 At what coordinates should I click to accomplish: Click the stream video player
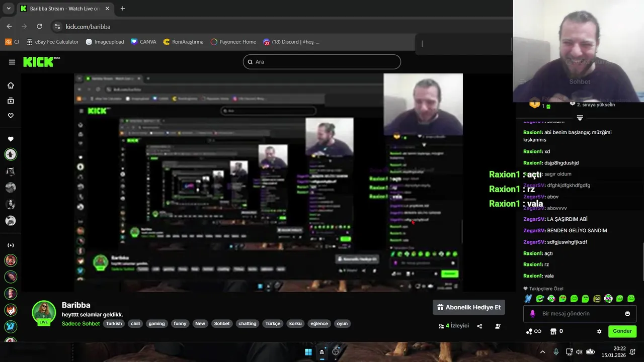coord(268,183)
